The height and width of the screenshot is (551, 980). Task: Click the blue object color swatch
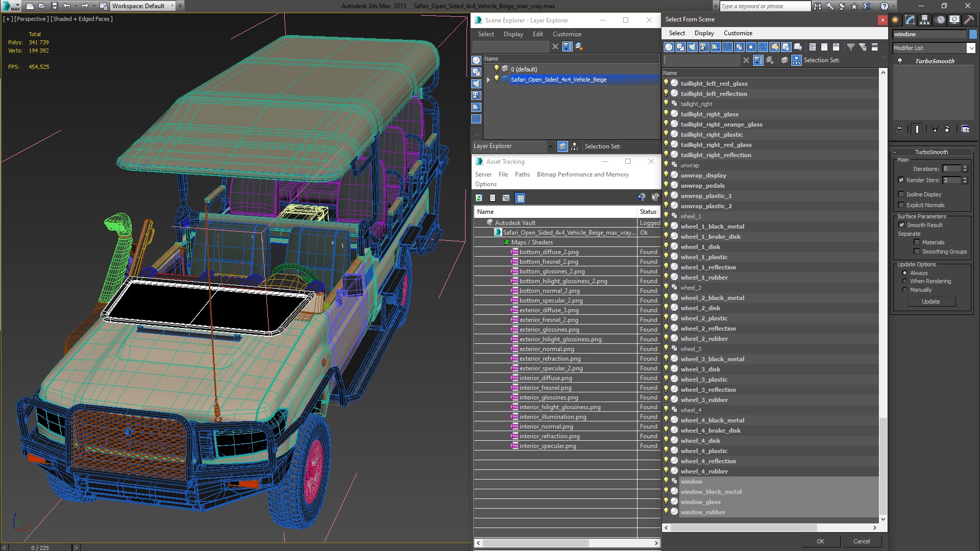[973, 34]
